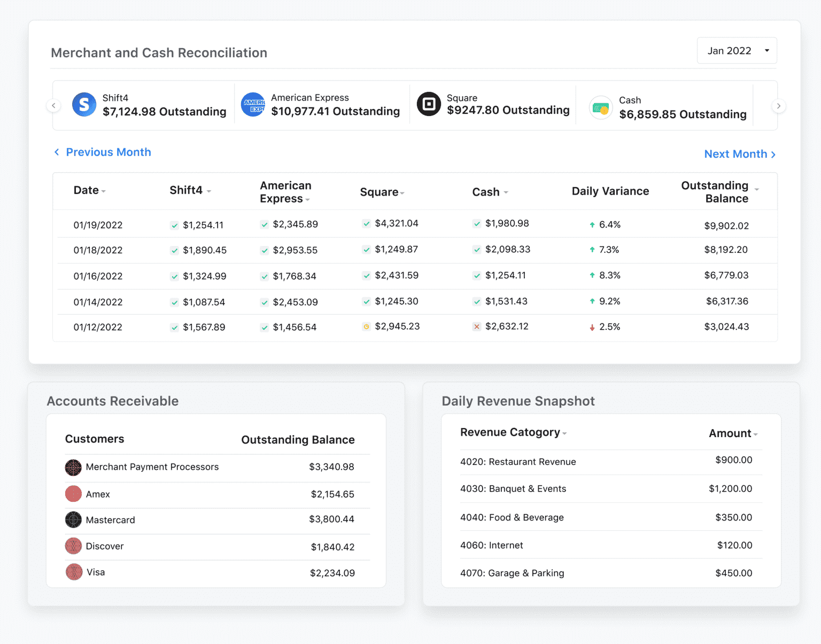Screen dimensions: 821x644
Task: Click the right carousel arrow for more processors
Action: point(779,105)
